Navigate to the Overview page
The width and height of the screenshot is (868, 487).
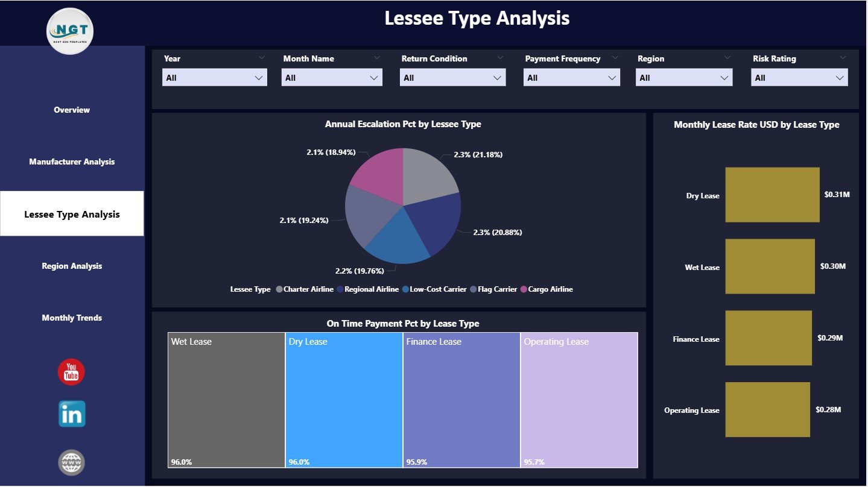(71, 110)
